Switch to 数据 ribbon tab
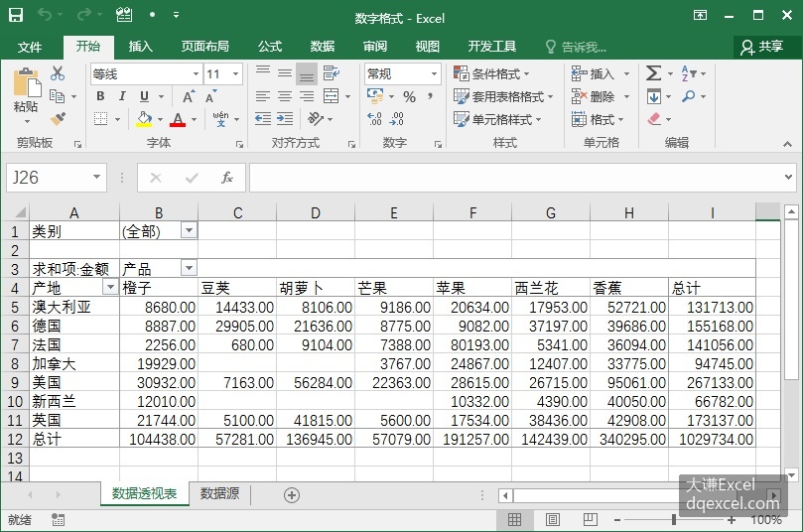The width and height of the screenshot is (803, 532). click(x=323, y=47)
